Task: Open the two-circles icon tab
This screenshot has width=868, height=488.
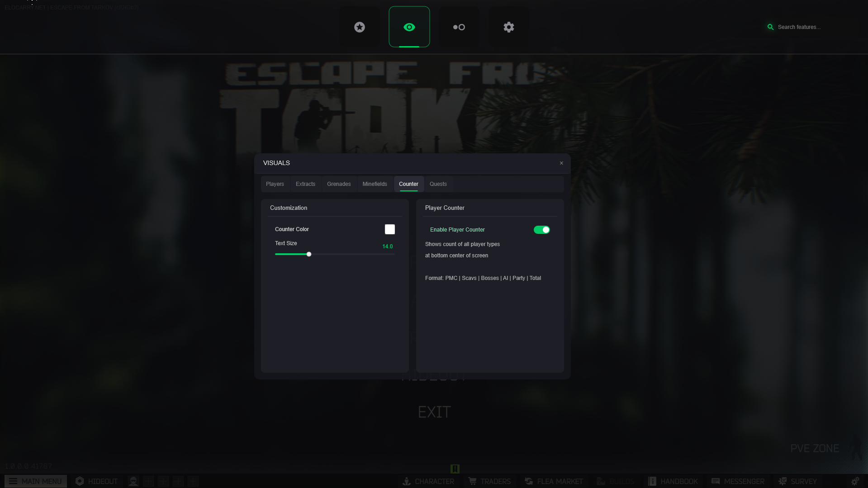Action: [459, 27]
